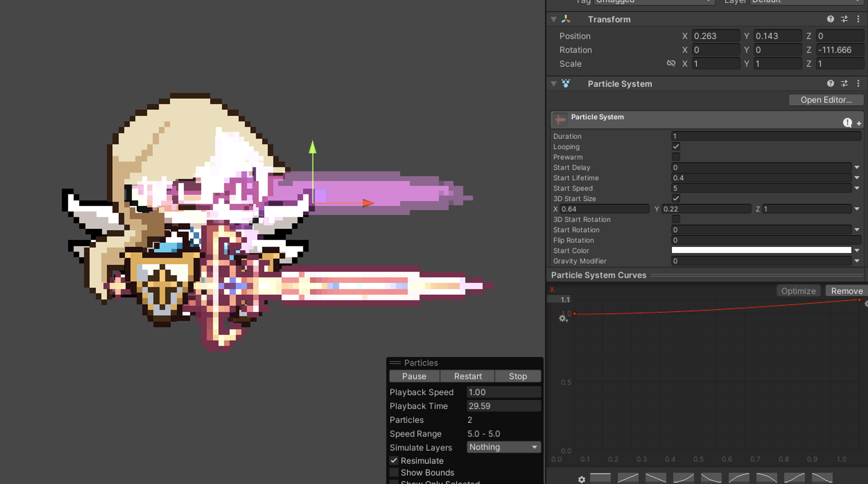Open left curve key gear settings

(563, 319)
